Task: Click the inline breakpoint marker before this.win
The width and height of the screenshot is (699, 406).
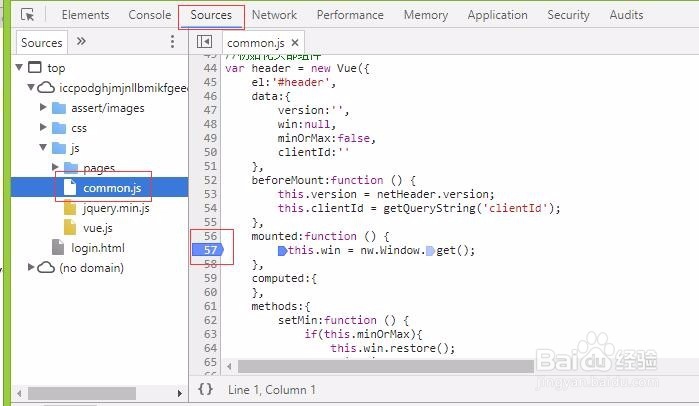Action: pyautogui.click(x=282, y=251)
